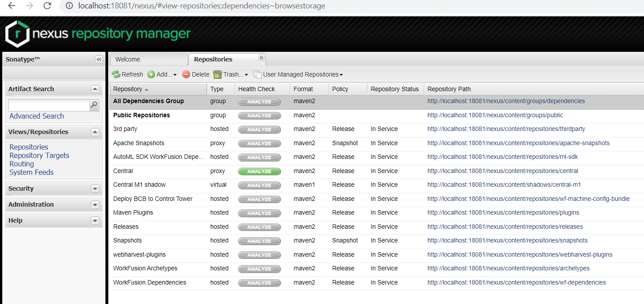Click Analyze button for All Dependencies Group
Screen dimensions: 644x304
tap(259, 102)
